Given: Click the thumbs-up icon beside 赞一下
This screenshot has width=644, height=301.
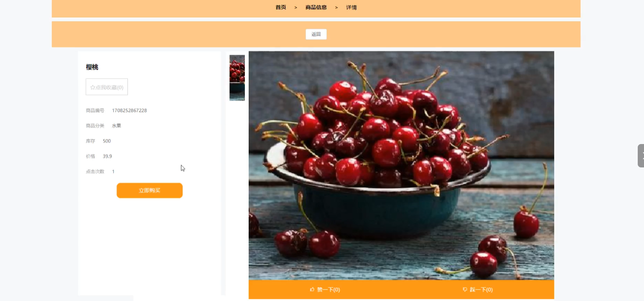Looking at the screenshot, I should coord(312,289).
